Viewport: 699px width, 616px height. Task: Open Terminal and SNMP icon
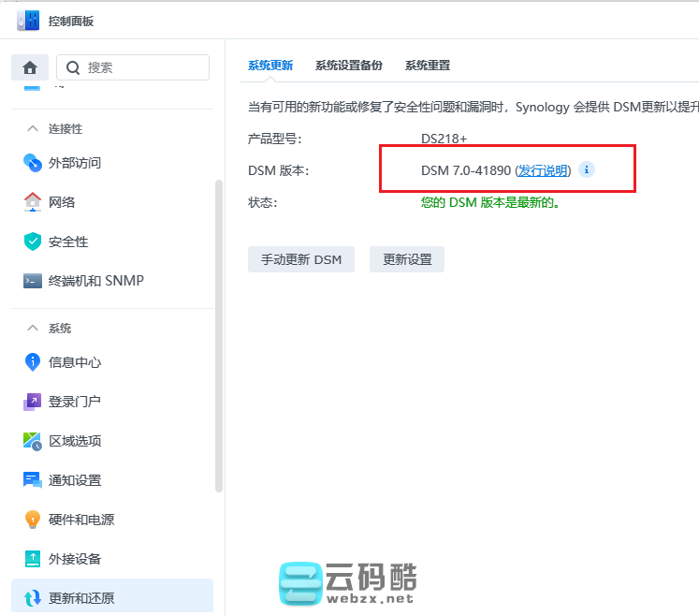click(x=33, y=281)
